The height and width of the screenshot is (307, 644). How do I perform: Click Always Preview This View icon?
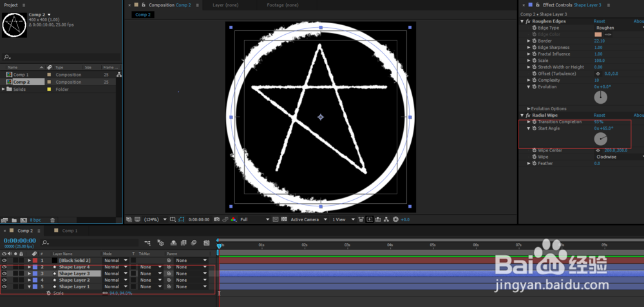coord(129,220)
